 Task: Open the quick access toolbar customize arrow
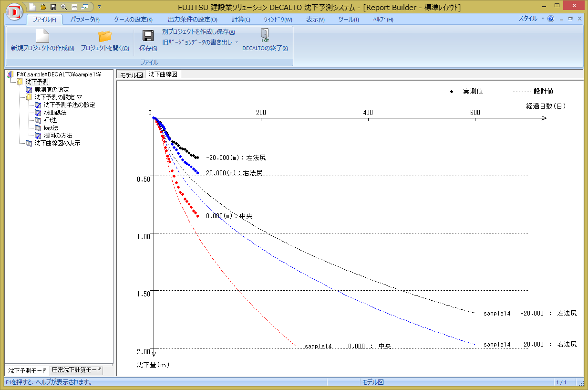click(99, 7)
